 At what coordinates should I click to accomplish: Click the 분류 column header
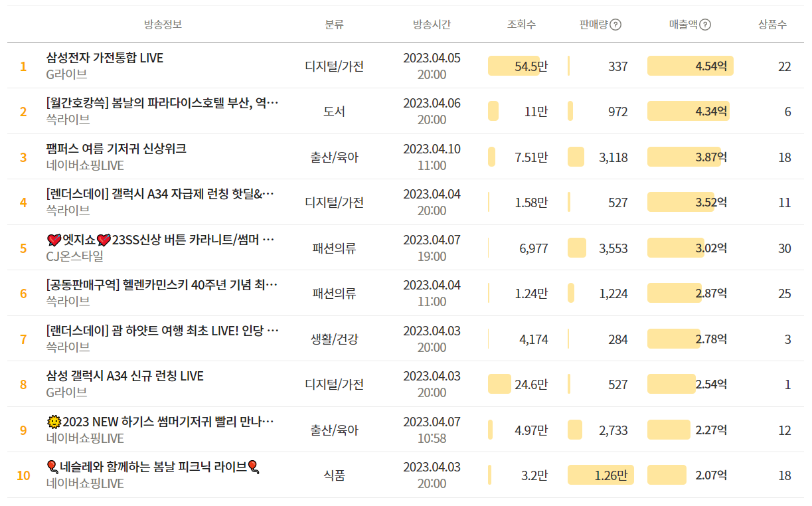(x=334, y=25)
